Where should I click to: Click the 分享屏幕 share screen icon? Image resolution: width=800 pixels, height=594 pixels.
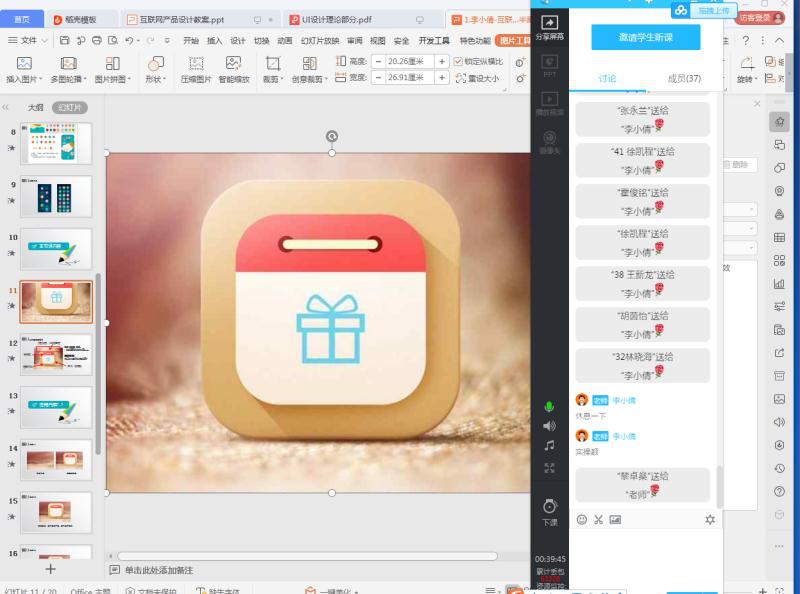549,26
